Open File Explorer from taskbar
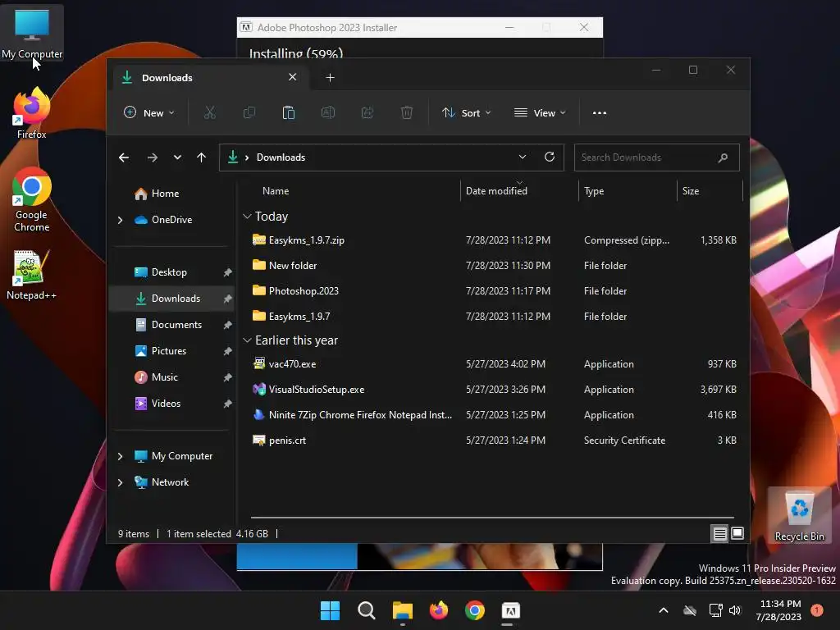The width and height of the screenshot is (840, 630). pyautogui.click(x=402, y=610)
